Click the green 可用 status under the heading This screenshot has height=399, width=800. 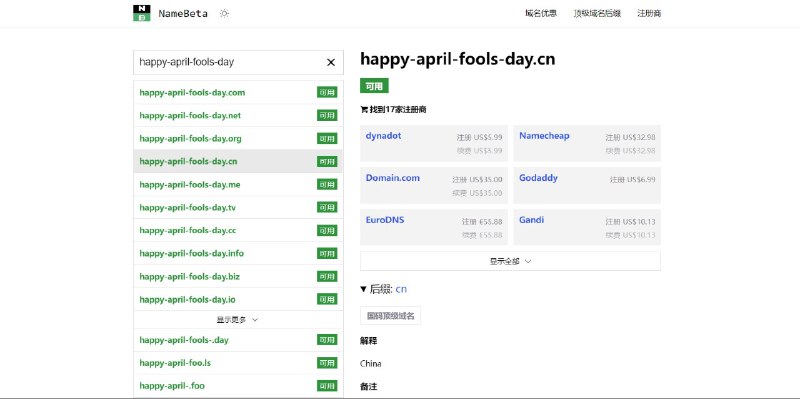[374, 86]
